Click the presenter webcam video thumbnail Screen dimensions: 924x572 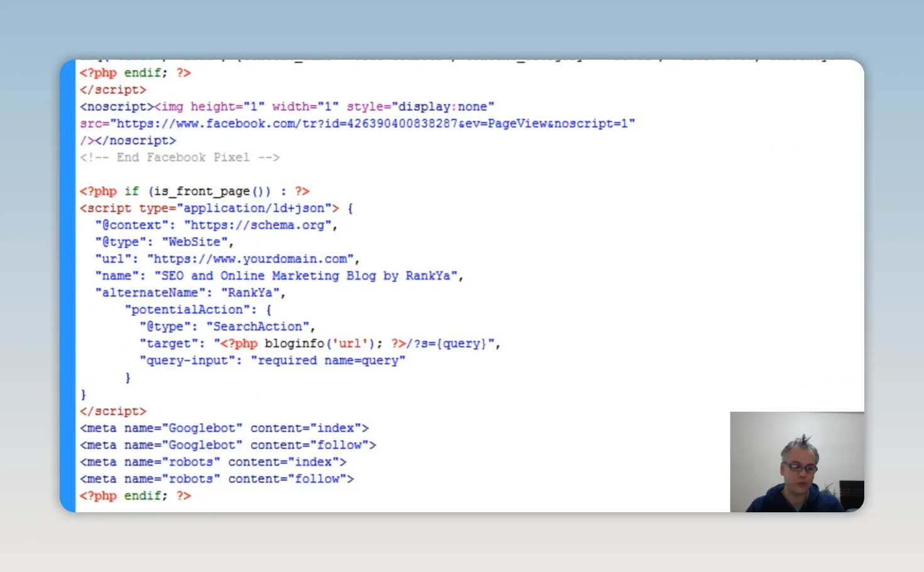[x=797, y=462]
